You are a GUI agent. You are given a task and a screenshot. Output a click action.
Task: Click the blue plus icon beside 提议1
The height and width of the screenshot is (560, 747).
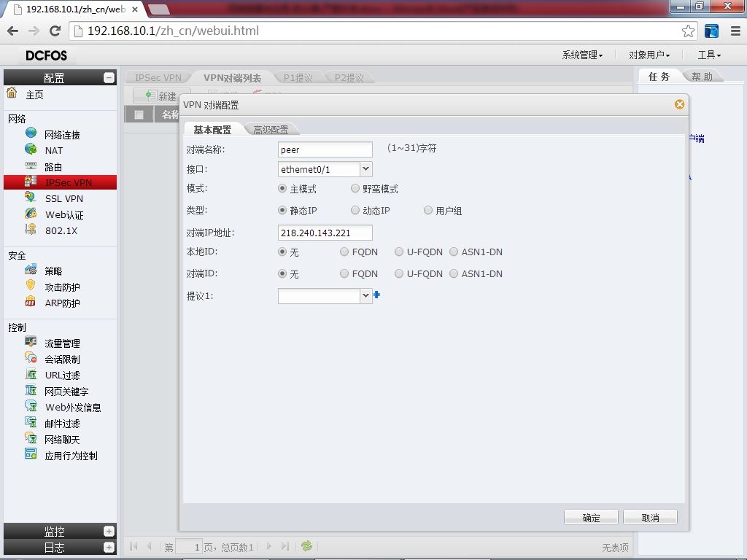click(376, 295)
